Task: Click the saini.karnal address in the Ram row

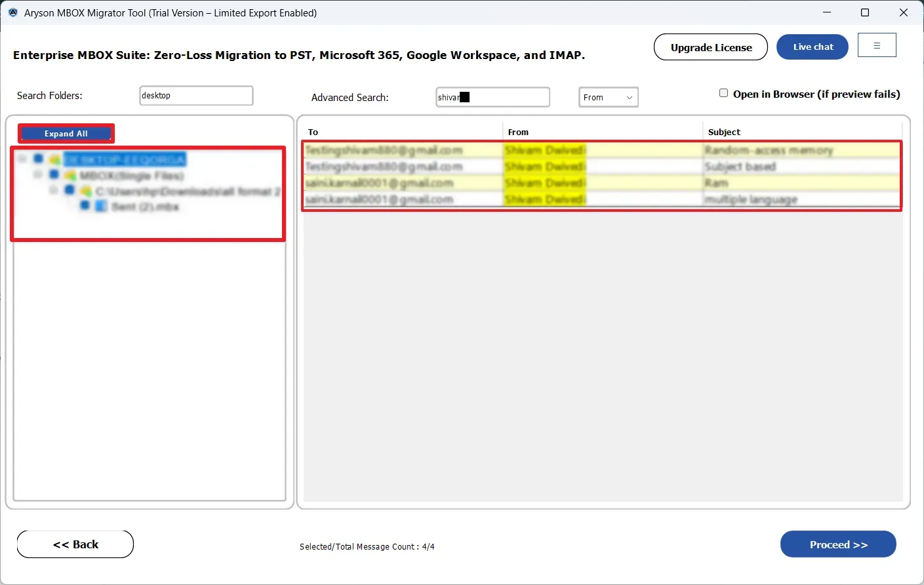Action: point(379,183)
